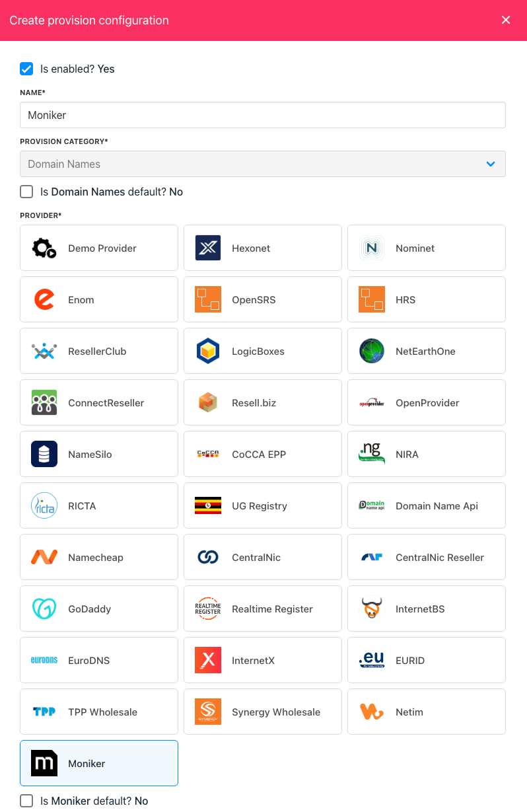Select the NameSilo database icon
Image resolution: width=527 pixels, height=812 pixels.
(44, 454)
